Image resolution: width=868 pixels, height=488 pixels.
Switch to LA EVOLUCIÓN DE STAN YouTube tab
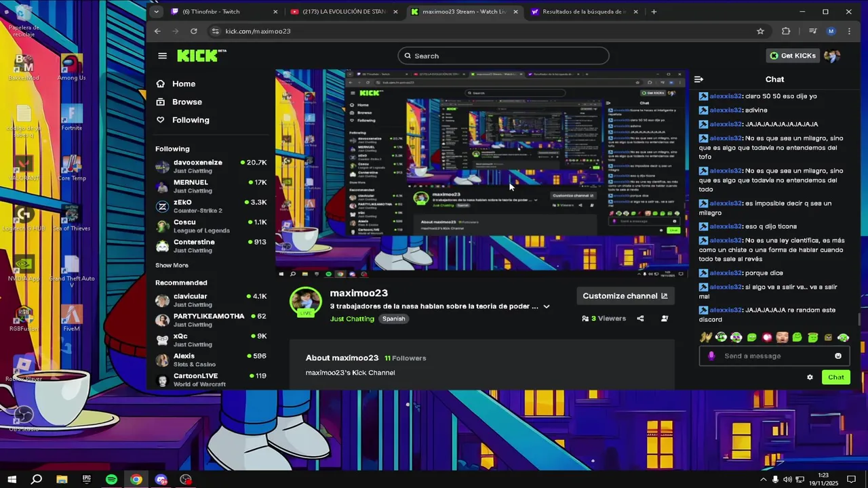344,12
